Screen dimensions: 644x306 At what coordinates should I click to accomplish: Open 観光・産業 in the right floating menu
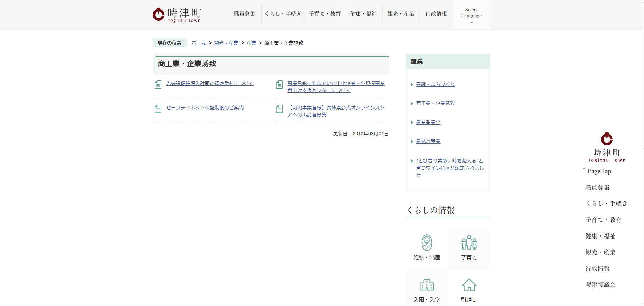tap(600, 252)
